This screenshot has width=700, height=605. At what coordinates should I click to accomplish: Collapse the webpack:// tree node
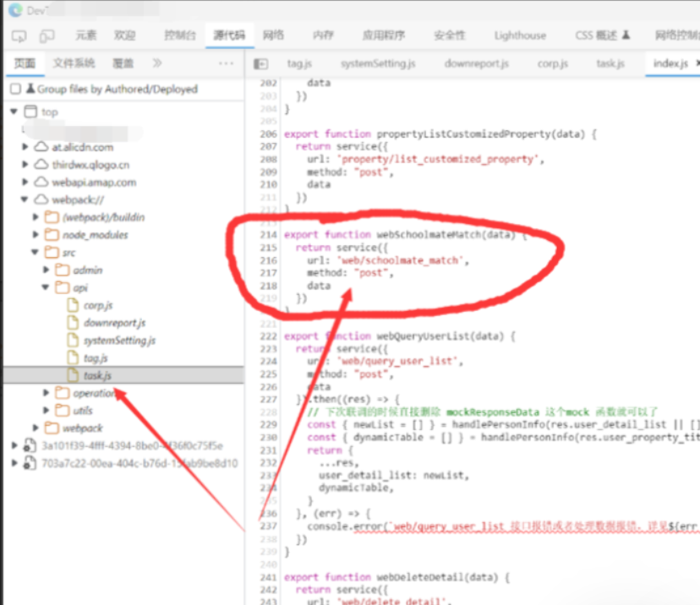point(25,200)
